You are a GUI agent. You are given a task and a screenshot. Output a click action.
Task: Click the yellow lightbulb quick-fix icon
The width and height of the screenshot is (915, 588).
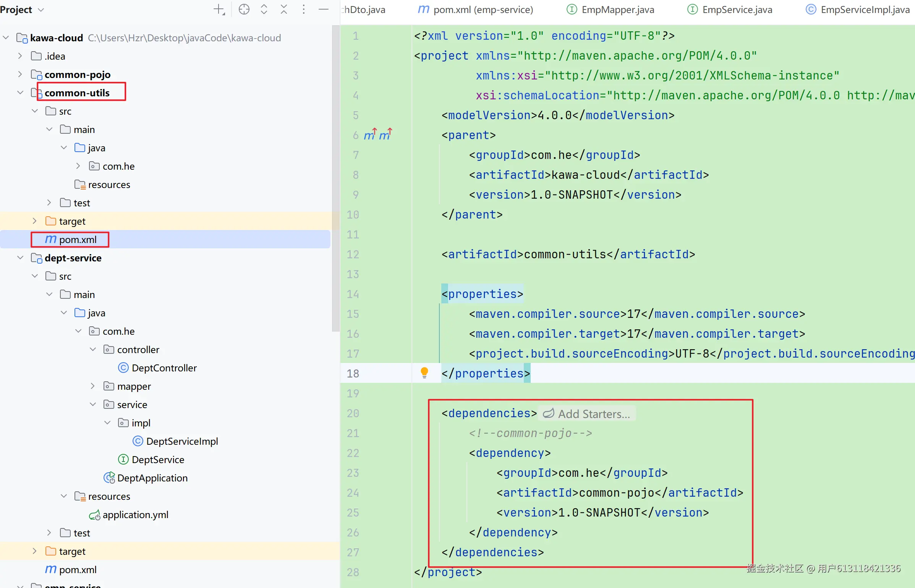[x=424, y=372]
